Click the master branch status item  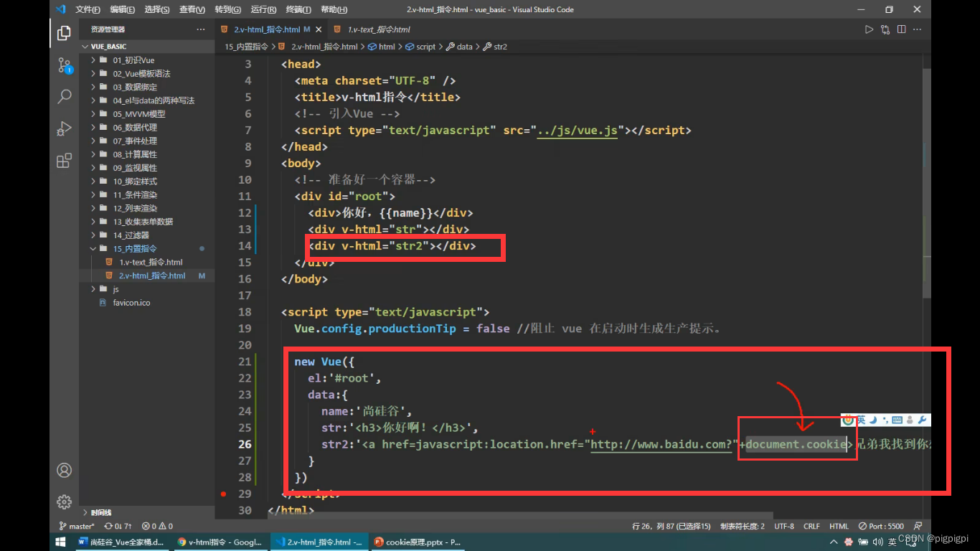click(x=77, y=526)
